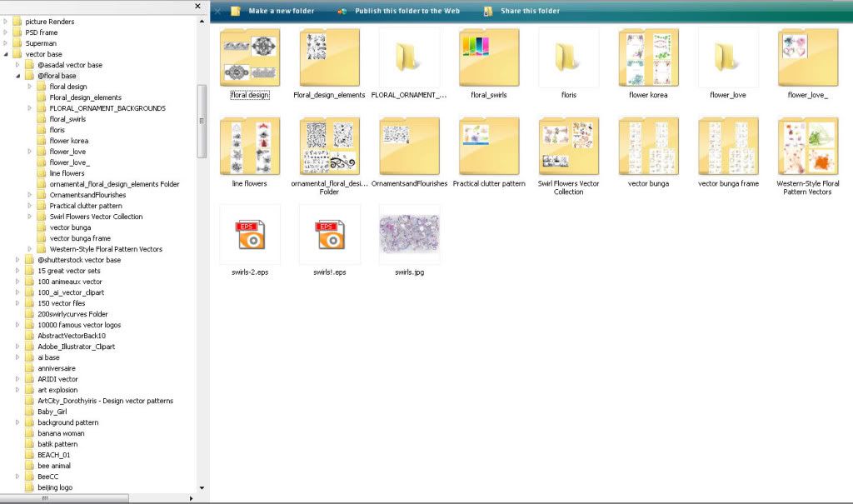Click the horizontal scrollbar right arrow in tree pane
This screenshot has height=504, width=853.
(x=191, y=498)
